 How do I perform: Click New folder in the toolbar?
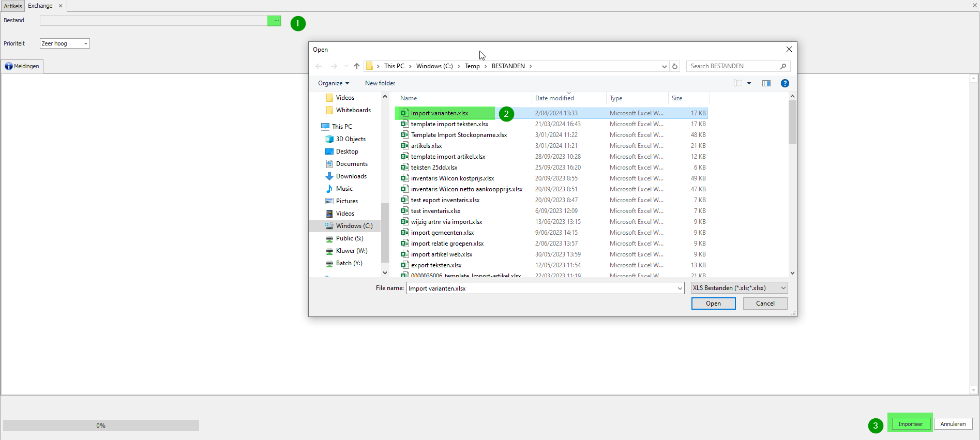[380, 83]
